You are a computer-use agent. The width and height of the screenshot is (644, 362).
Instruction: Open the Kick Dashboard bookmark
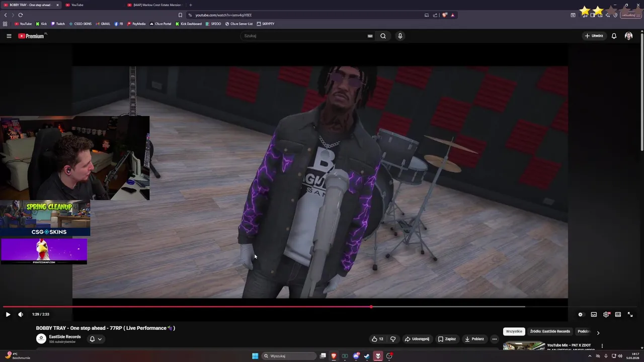coord(189,24)
